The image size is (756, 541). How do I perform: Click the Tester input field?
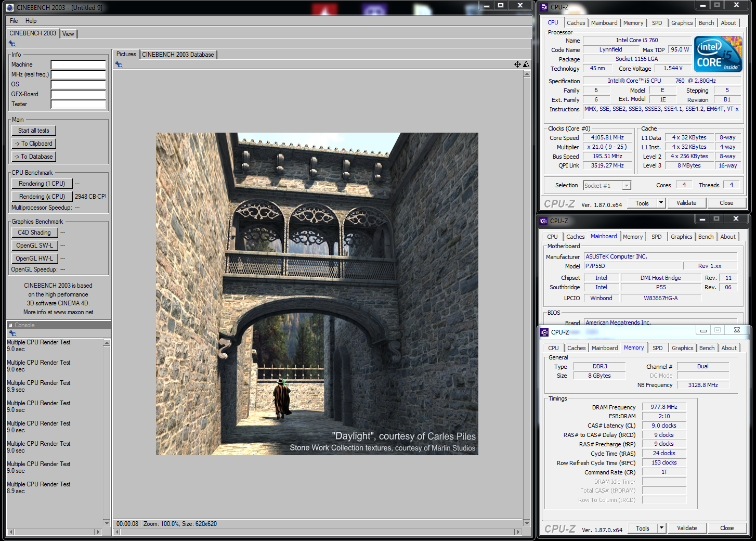[79, 105]
